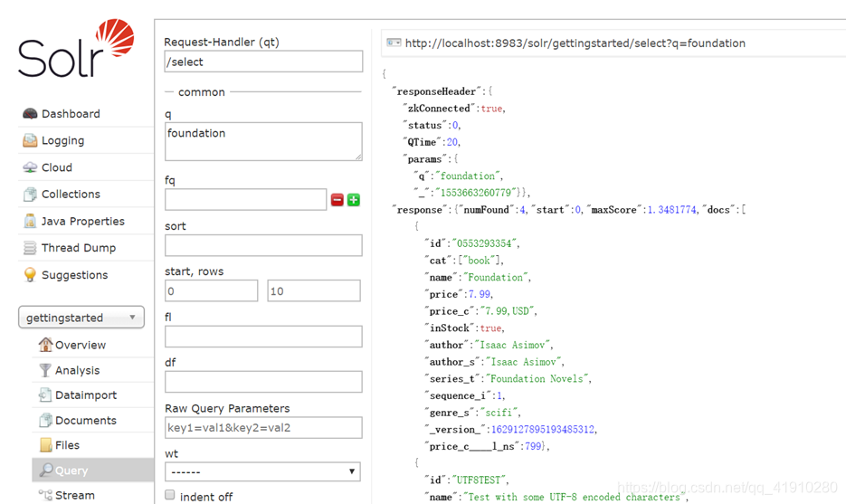
Task: Click the rows field showing 10
Action: (314, 290)
